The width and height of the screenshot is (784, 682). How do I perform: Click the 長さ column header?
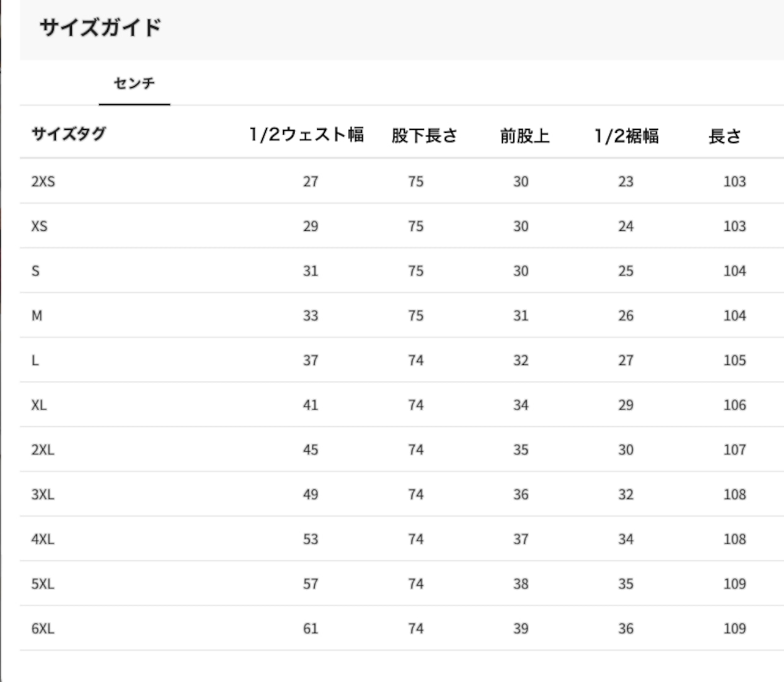pos(725,136)
